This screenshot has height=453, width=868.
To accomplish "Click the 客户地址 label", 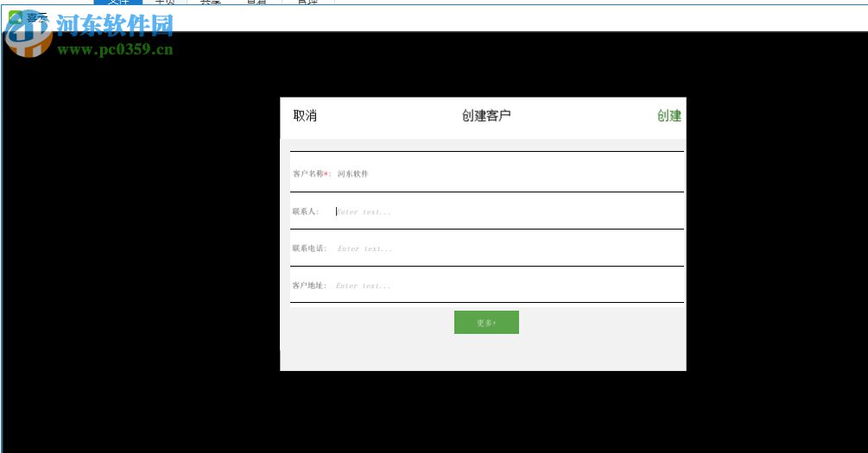I will coord(309,286).
